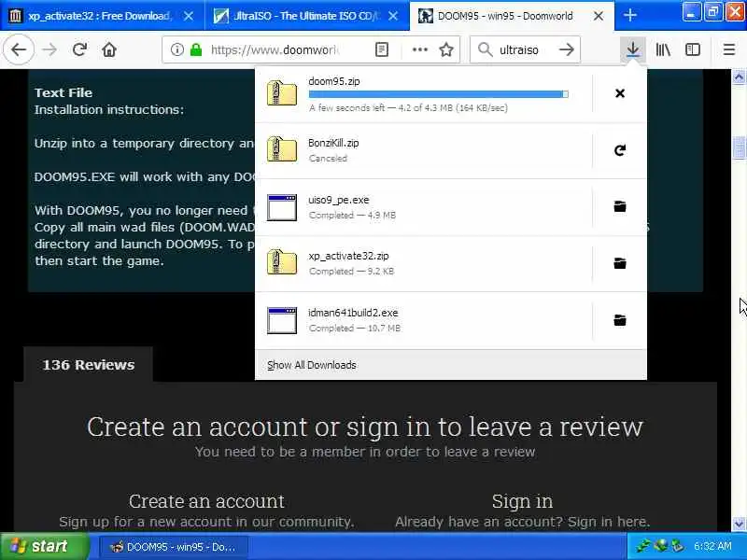Image resolution: width=747 pixels, height=560 pixels.
Task: Open a new browser tab
Action: [629, 15]
